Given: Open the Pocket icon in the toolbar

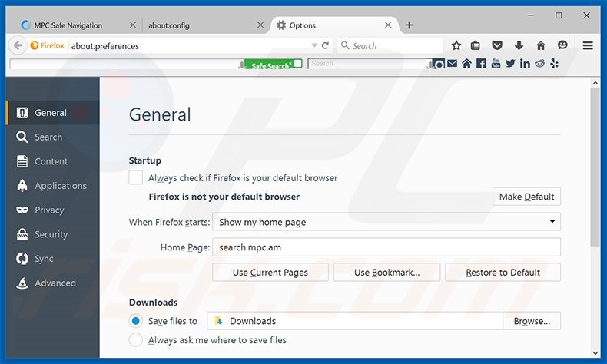Looking at the screenshot, I should (x=497, y=45).
